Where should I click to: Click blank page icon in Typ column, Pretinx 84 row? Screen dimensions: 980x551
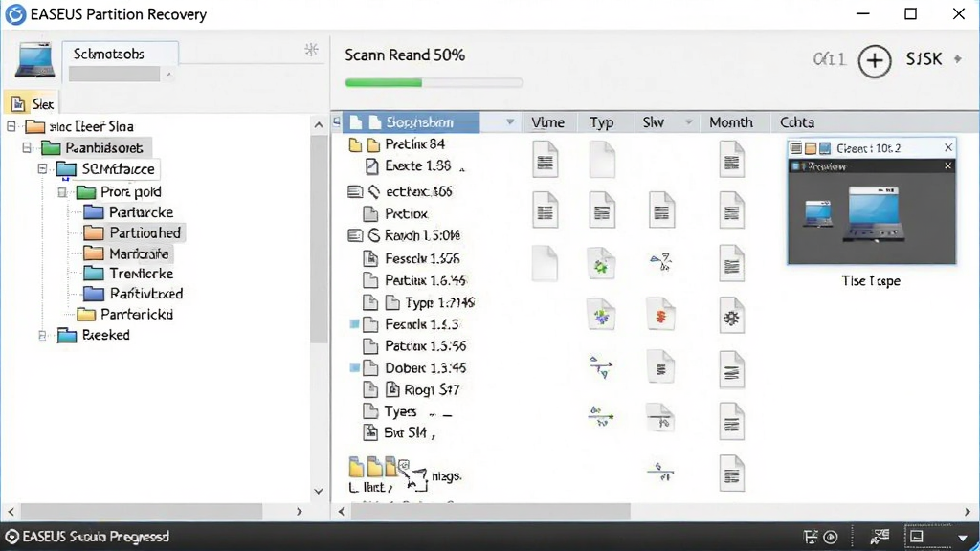coord(602,160)
